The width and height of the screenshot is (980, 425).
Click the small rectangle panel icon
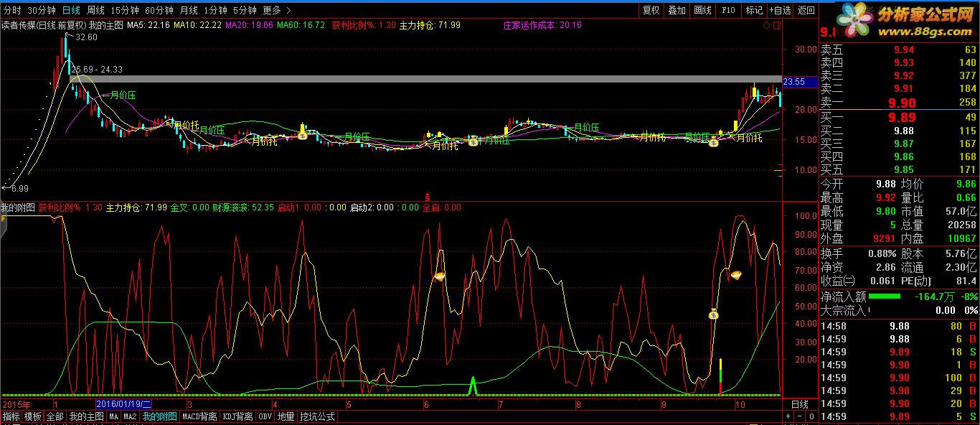(776, 25)
